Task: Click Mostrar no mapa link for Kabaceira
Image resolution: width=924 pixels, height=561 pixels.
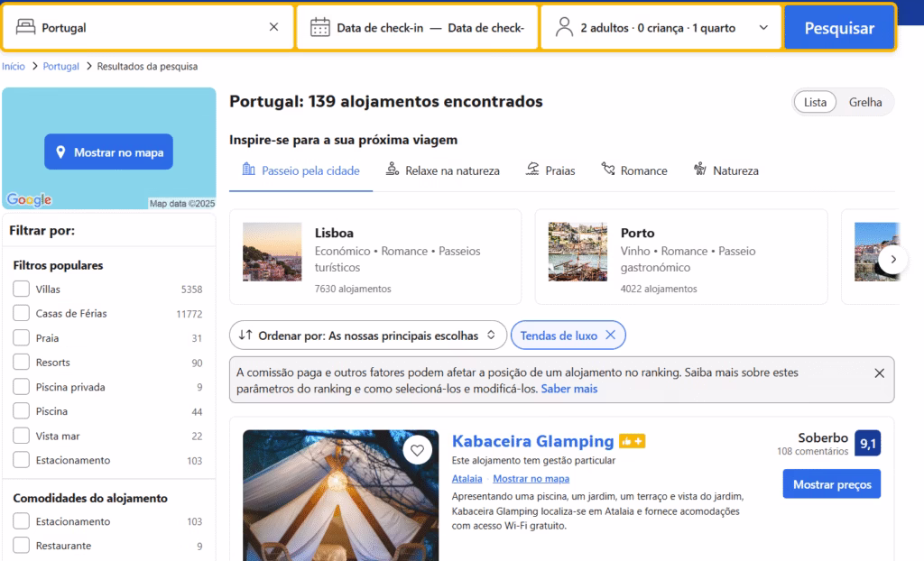Action: [531, 479]
